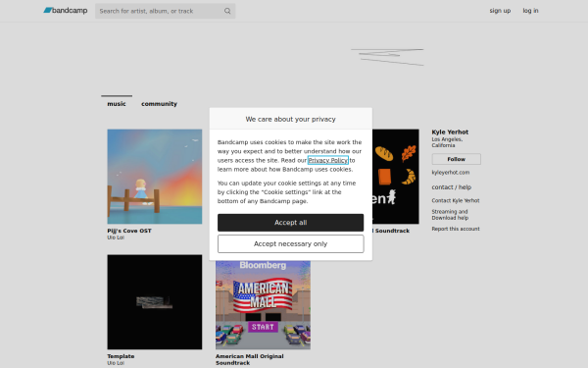
Task: Open the Template album cover
Action: point(155,302)
